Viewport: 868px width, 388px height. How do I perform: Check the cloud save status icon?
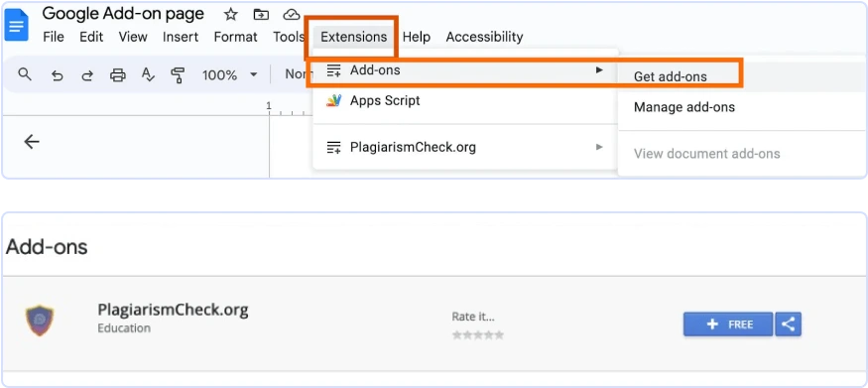(x=292, y=15)
